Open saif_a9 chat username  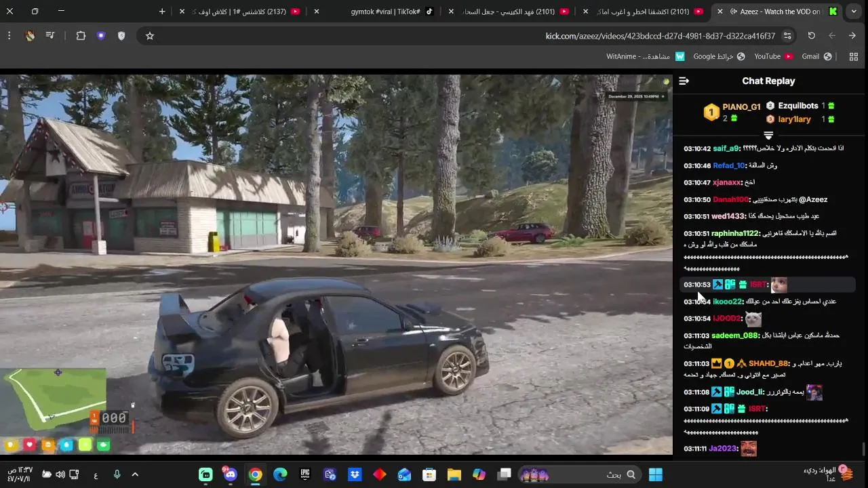pos(726,148)
